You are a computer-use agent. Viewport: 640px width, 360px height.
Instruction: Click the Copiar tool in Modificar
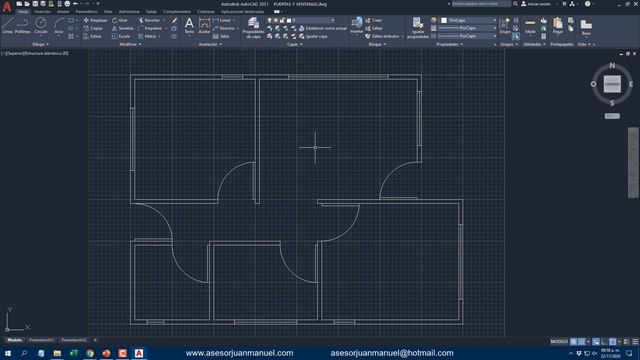(93, 28)
